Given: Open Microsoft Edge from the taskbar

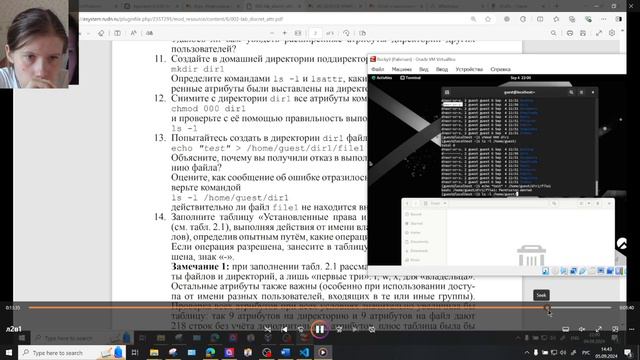Looking at the screenshot, I should (x=210, y=353).
